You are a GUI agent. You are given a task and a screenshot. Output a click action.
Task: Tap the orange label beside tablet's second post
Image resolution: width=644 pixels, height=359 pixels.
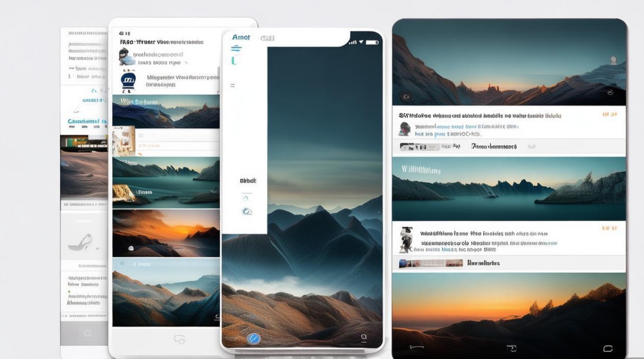pos(609,228)
